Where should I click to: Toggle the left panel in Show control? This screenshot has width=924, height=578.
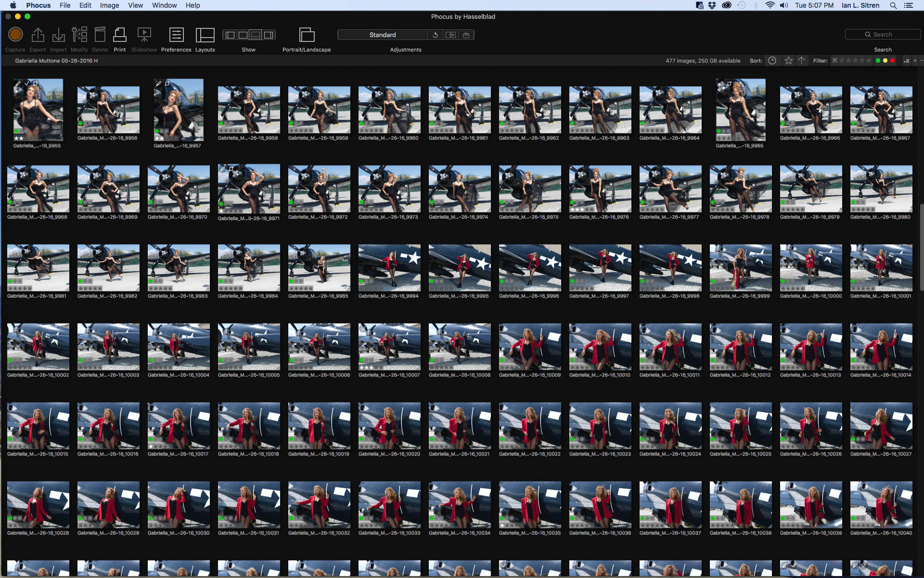tap(230, 35)
